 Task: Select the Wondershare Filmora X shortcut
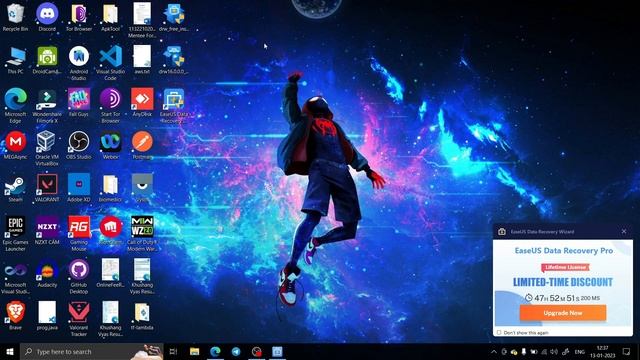47,106
